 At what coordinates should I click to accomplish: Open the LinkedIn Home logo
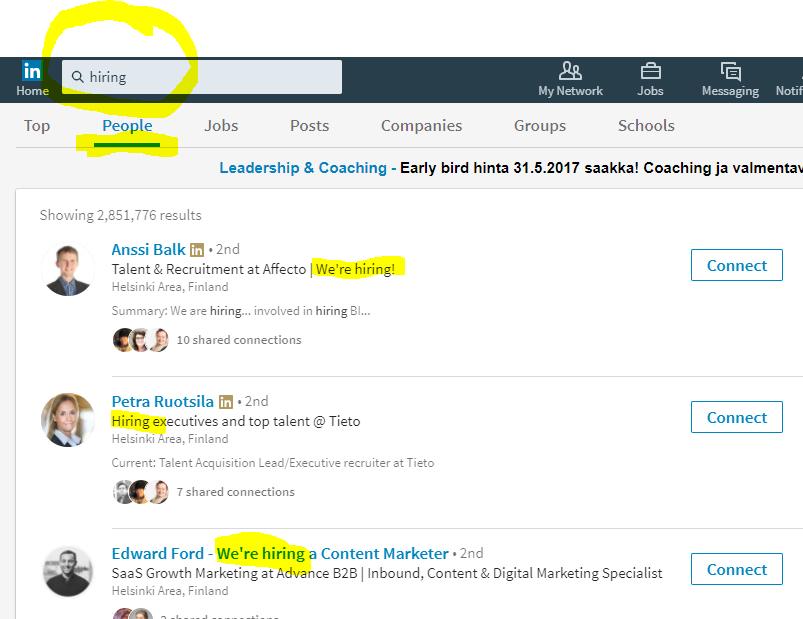pos(32,71)
